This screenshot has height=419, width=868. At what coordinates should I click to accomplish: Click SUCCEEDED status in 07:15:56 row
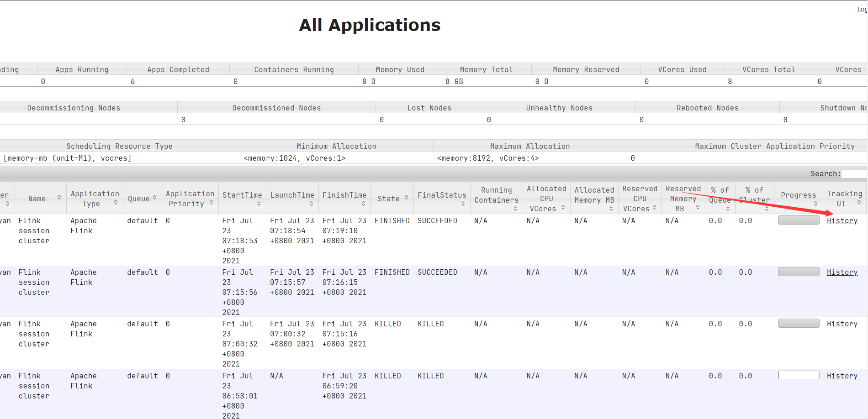437,272
